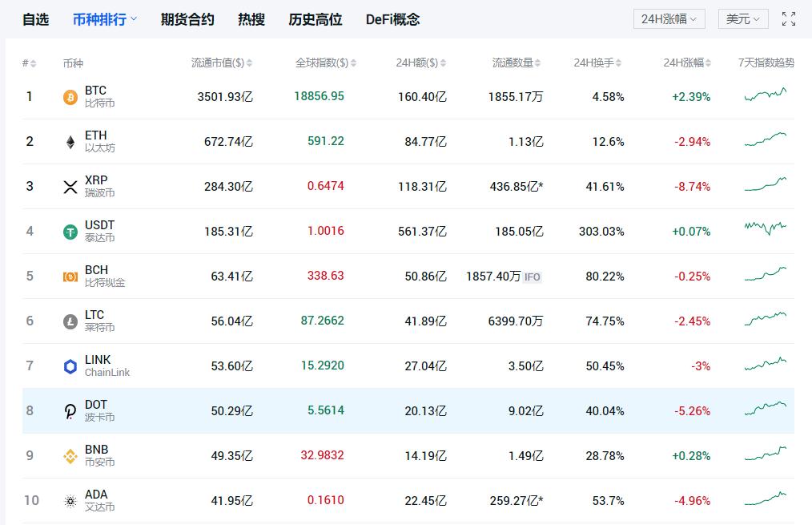Click USDT 7-day trend sparkline
This screenshot has height=525, width=812.
tap(766, 228)
